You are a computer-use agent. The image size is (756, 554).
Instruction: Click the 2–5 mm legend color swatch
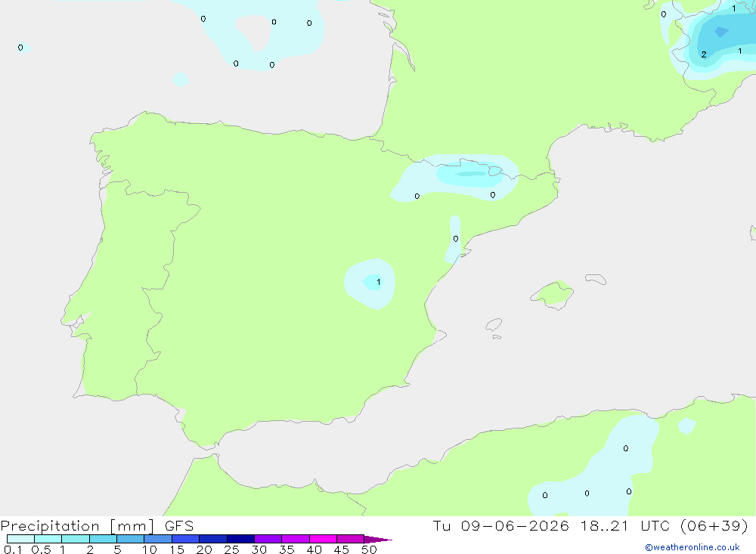point(103,539)
